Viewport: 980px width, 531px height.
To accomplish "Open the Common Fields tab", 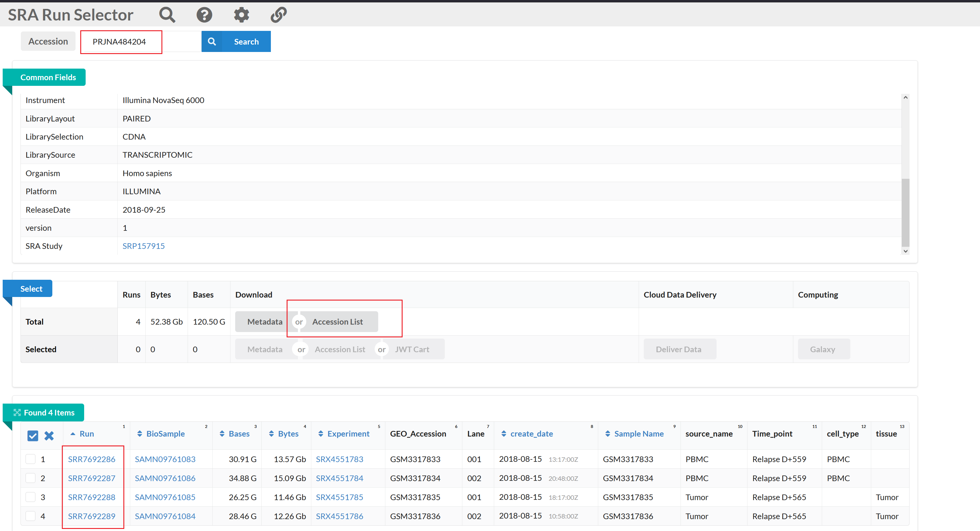I will click(48, 77).
